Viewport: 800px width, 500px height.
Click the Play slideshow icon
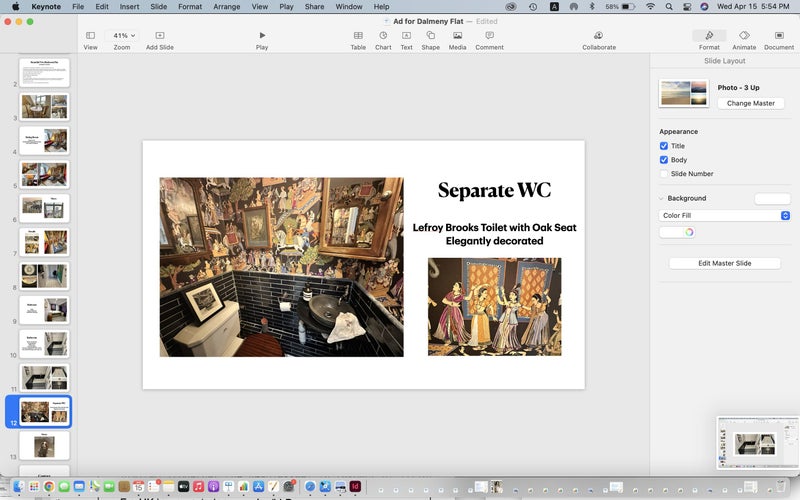[x=262, y=36]
